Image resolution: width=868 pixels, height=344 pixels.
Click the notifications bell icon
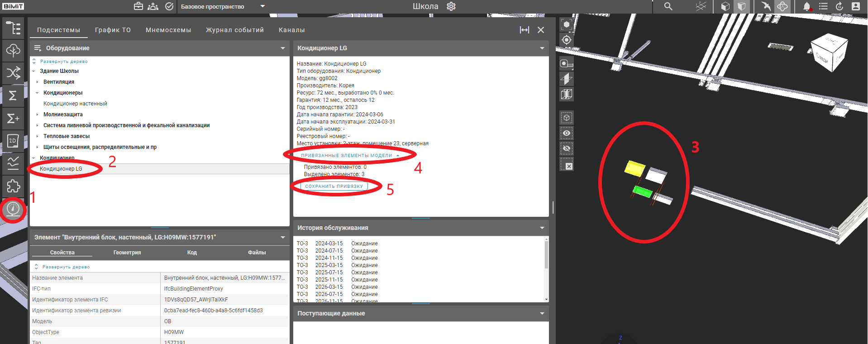(806, 6)
